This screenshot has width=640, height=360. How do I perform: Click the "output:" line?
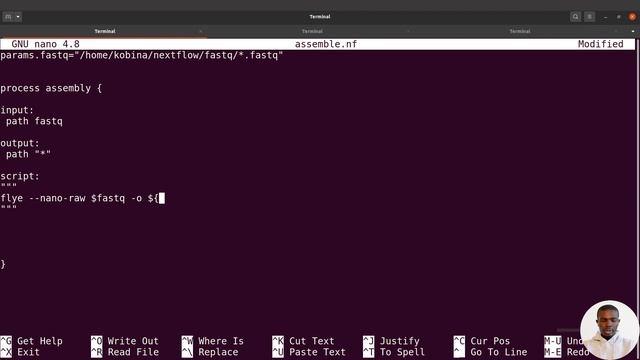(20, 143)
